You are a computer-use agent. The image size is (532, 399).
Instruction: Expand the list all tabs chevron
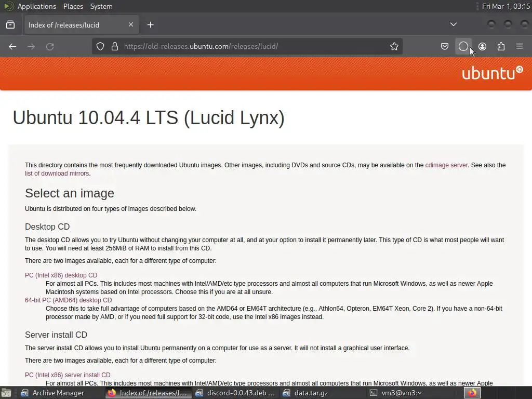click(453, 24)
